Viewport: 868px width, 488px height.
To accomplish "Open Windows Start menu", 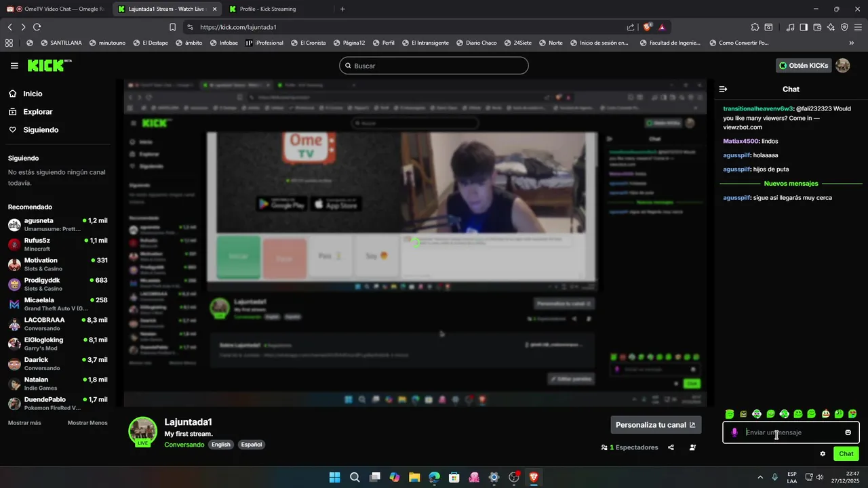I will (x=335, y=477).
